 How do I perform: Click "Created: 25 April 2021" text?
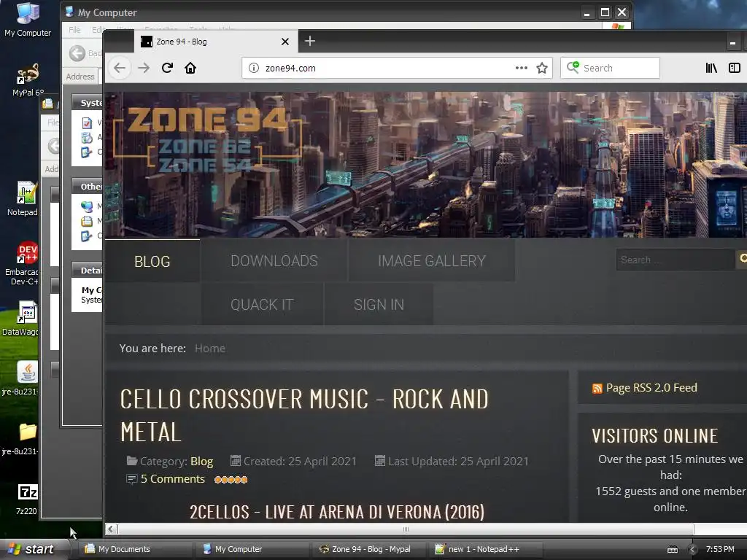tap(300, 462)
